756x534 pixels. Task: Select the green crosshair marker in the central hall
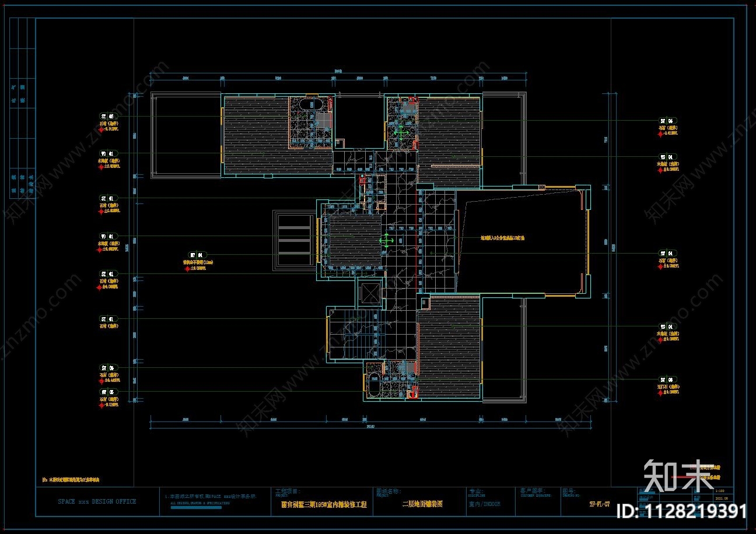click(387, 240)
